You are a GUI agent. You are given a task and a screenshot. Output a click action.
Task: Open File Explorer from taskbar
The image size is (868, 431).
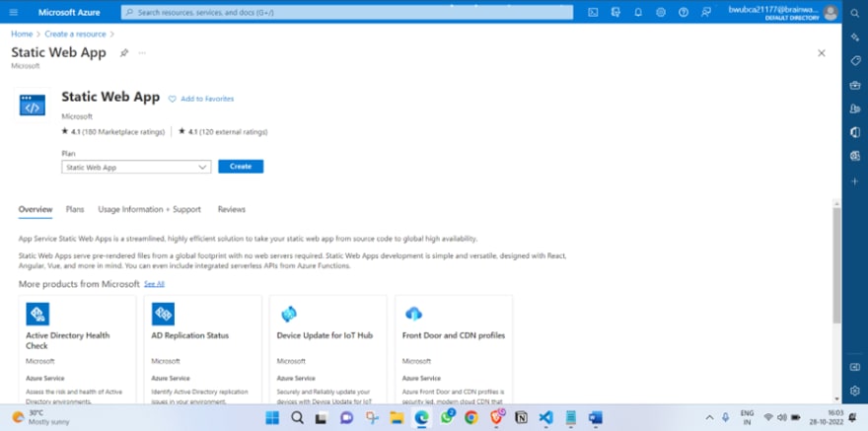pyautogui.click(x=397, y=417)
